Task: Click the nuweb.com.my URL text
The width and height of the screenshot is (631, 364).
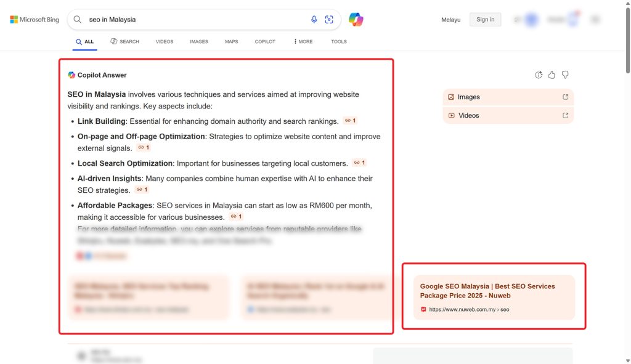Action: click(469, 309)
